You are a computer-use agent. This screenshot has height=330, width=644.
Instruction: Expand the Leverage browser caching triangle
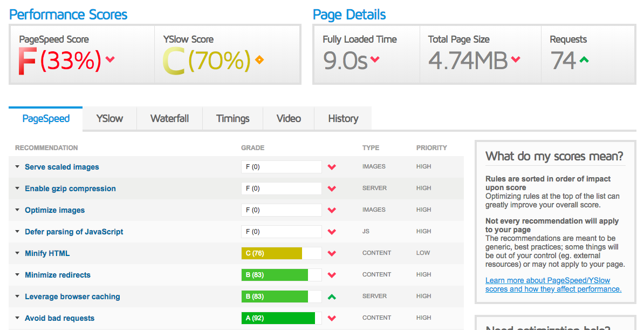17,297
